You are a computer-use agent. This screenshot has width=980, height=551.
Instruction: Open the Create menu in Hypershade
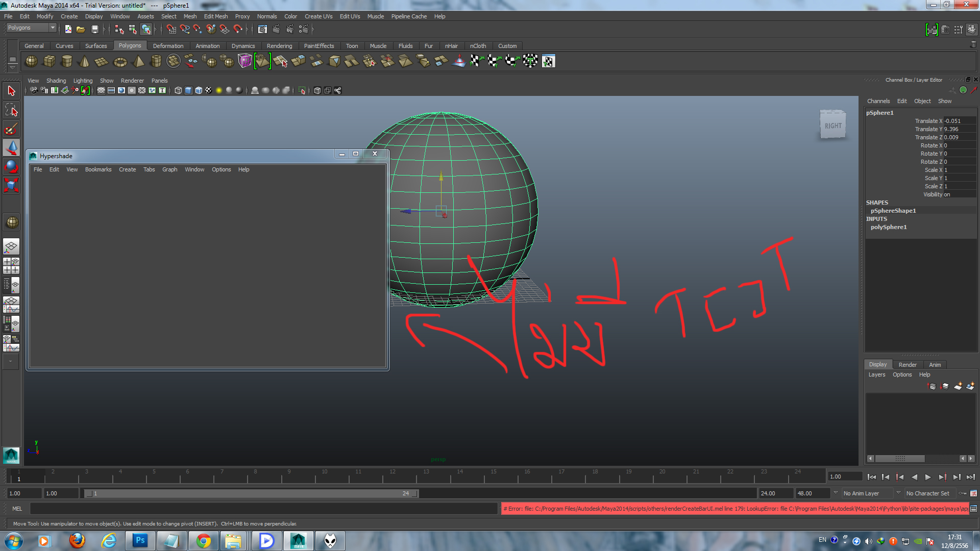127,169
